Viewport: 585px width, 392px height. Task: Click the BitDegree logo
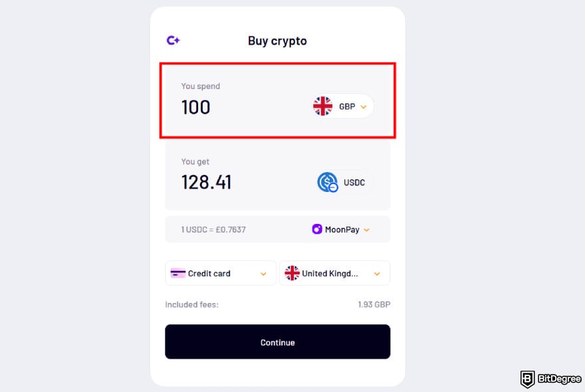550,376
